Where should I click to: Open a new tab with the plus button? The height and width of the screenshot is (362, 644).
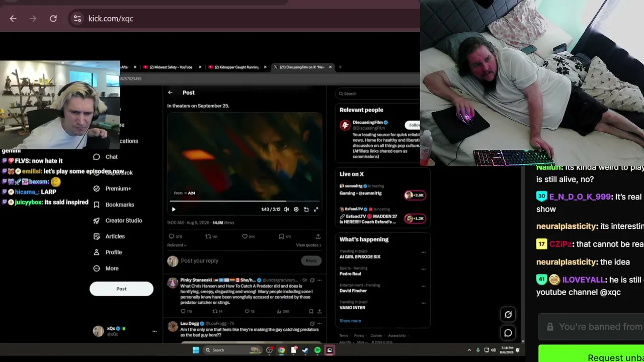340,67
